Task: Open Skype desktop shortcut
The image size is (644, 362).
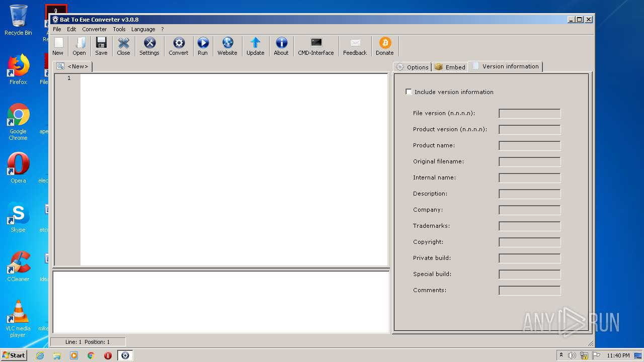Action: [x=18, y=217]
